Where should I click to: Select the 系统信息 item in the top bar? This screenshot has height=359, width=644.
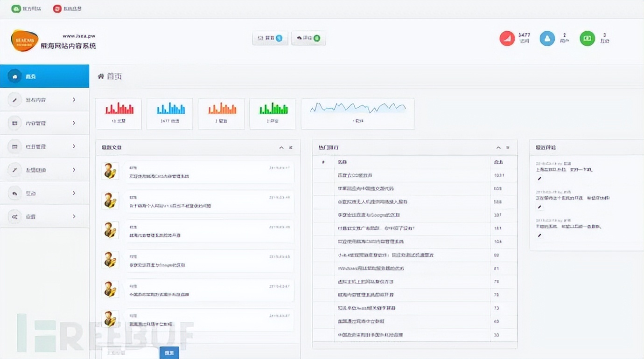coord(68,8)
